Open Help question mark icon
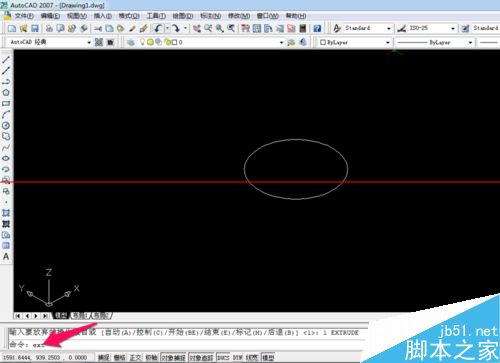Screen dimensions: 500x363 [317, 28]
